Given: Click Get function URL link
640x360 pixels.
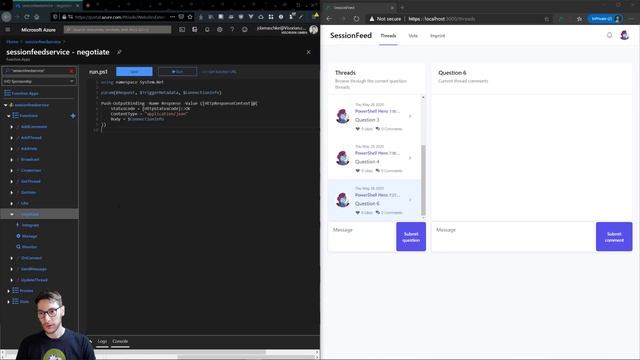Looking at the screenshot, I should coord(220,72).
